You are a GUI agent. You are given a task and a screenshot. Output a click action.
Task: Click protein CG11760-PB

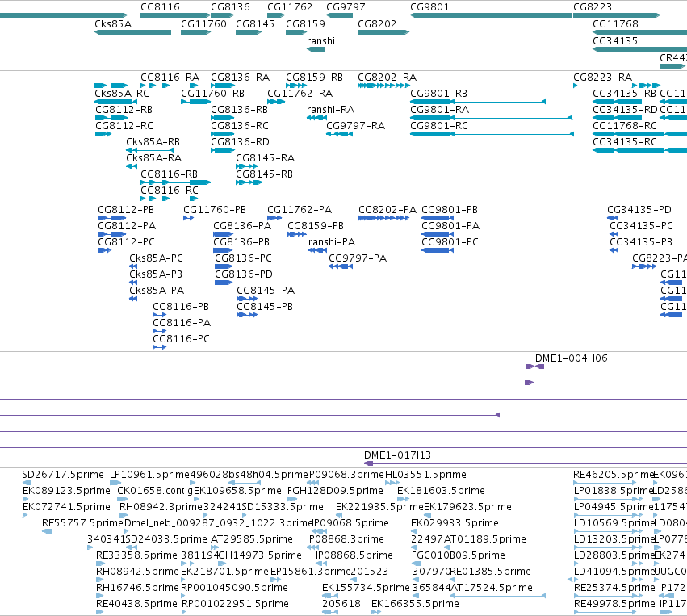[x=215, y=210]
